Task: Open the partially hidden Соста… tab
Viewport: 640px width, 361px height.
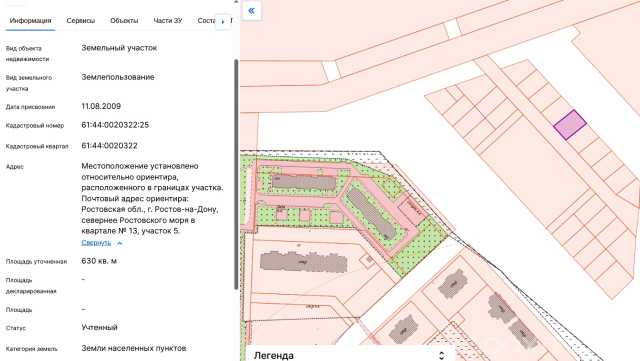Action: pos(206,20)
